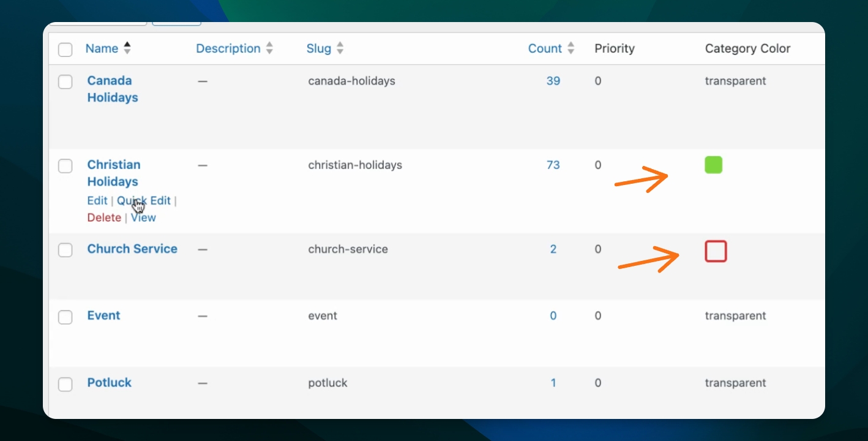Tick the Potluck row checkbox
Image resolution: width=868 pixels, height=441 pixels.
coord(65,384)
